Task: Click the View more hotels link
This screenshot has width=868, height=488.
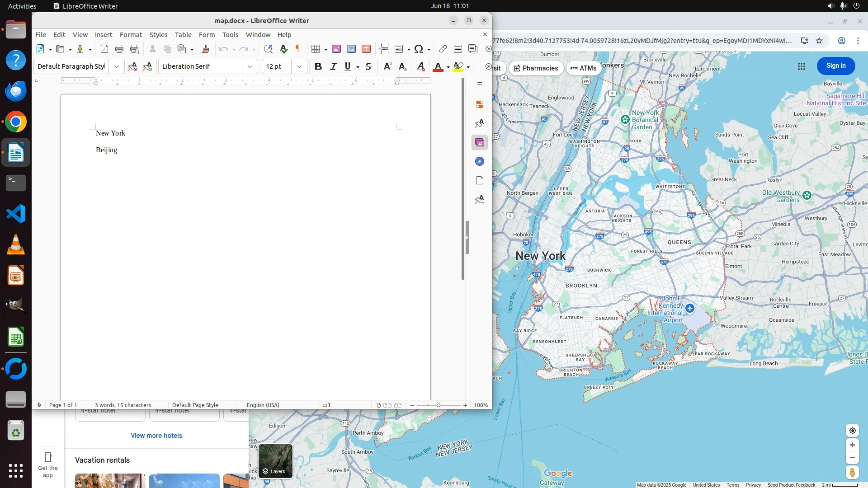Action: (x=156, y=436)
